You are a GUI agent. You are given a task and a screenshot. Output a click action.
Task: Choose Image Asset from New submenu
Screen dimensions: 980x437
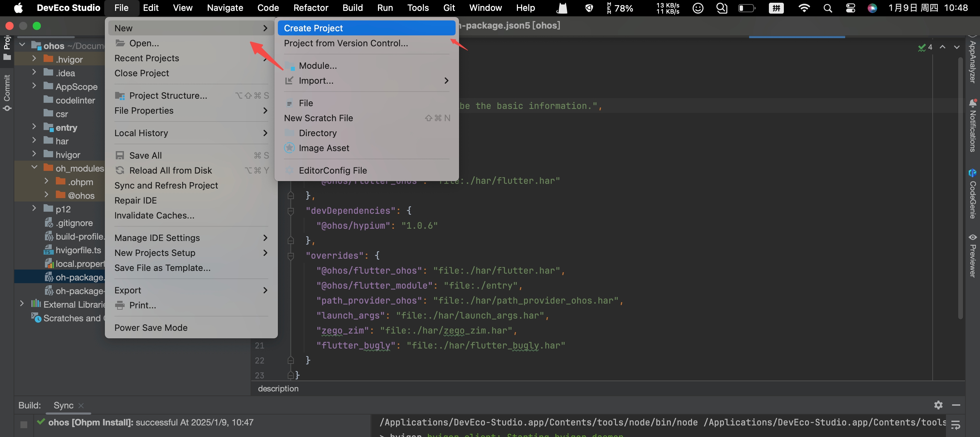coord(367,148)
